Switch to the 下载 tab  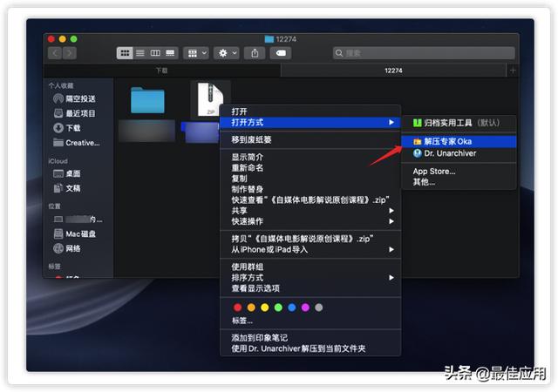tap(162, 71)
